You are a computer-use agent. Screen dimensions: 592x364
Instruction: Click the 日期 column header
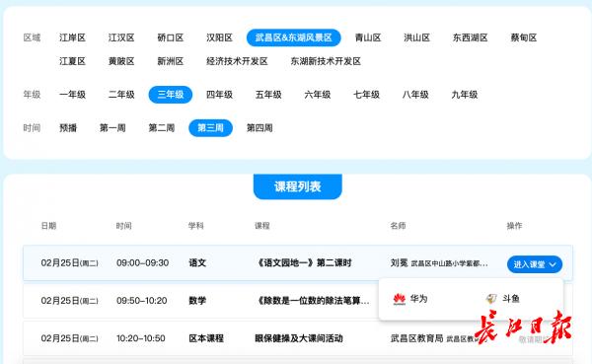(48, 226)
